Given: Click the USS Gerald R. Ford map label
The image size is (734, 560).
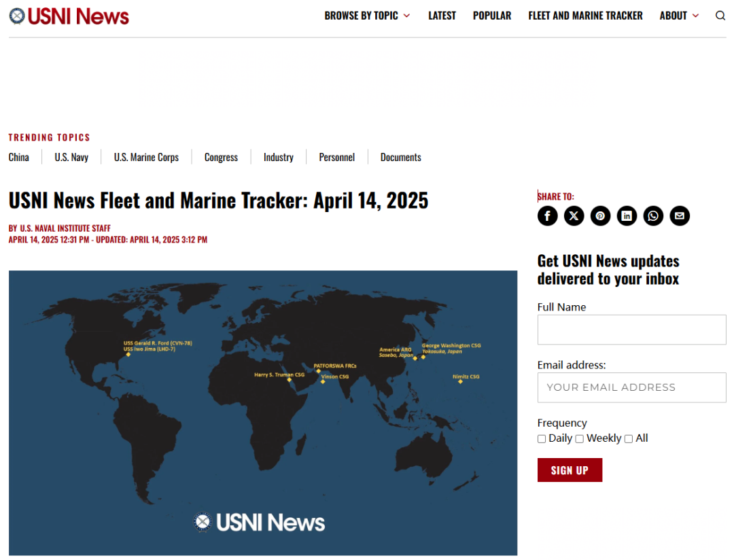Looking at the screenshot, I should [x=158, y=343].
